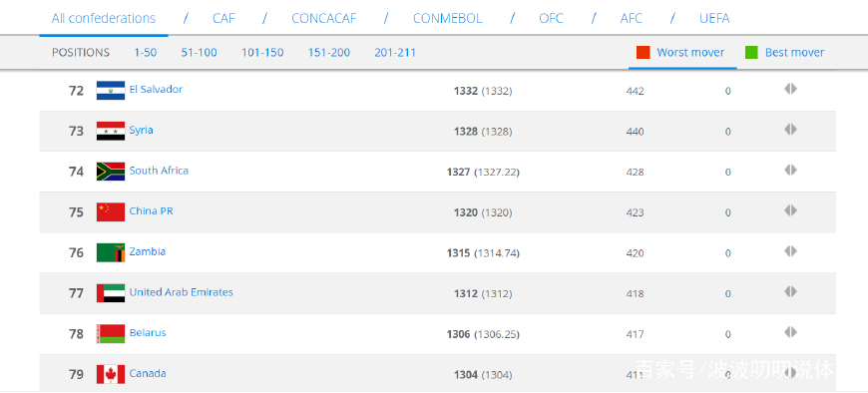868x393 pixels.
Task: Click the movement arrows icon in El Salvador row
Action: (x=790, y=89)
